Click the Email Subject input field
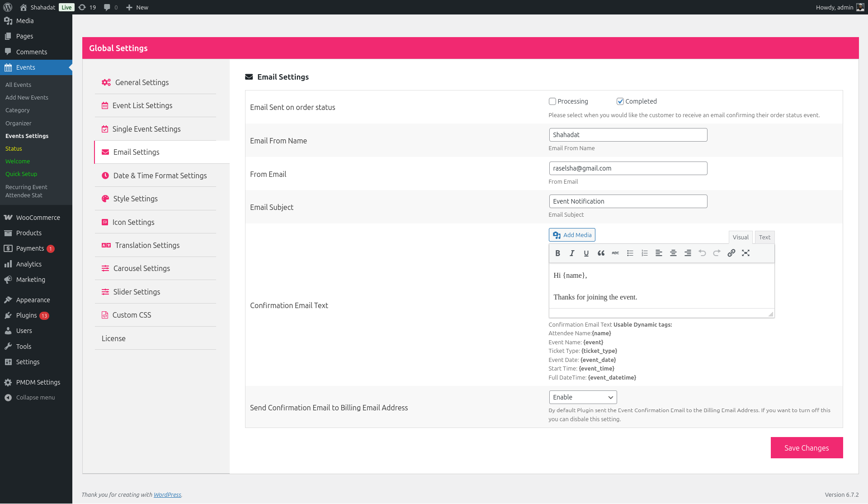 point(628,201)
